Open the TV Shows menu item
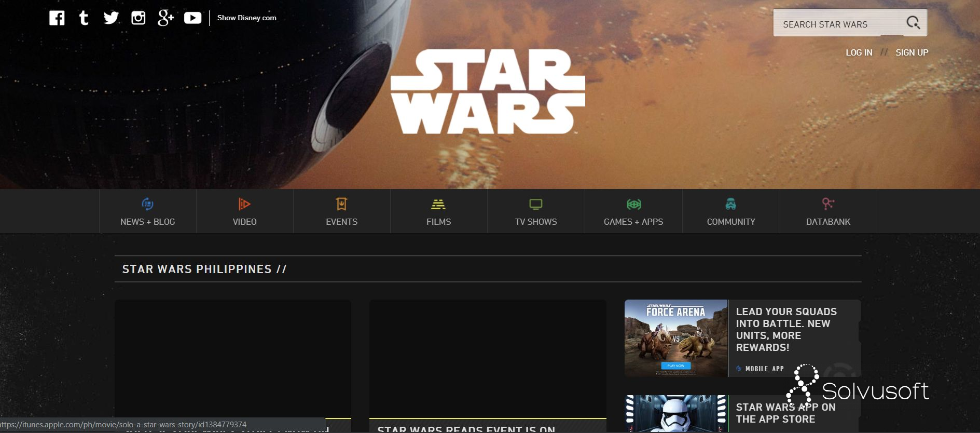 (x=536, y=211)
